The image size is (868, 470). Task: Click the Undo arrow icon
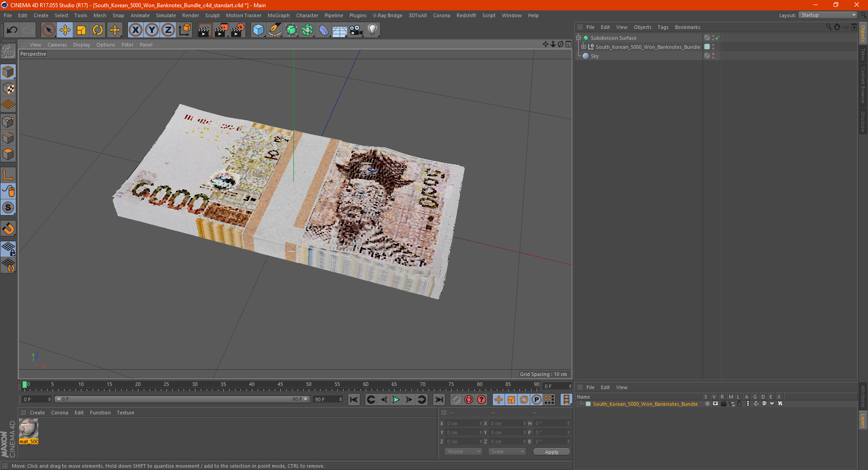12,30
